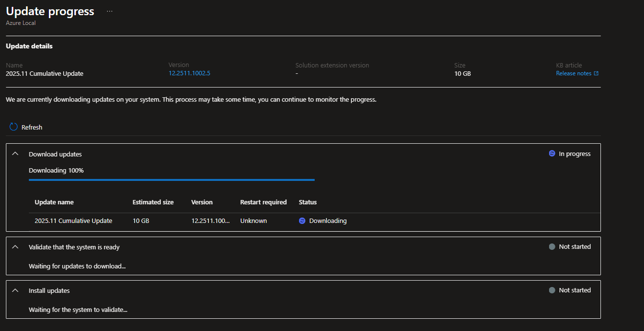Click the Install updates section title

point(49,291)
